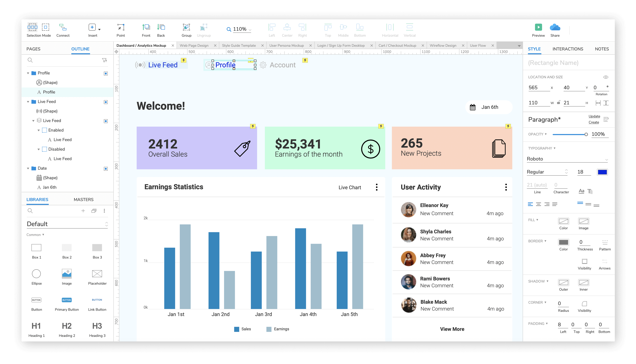The image size is (636, 364).
Task: Click the X location field 565
Action: [539, 88]
